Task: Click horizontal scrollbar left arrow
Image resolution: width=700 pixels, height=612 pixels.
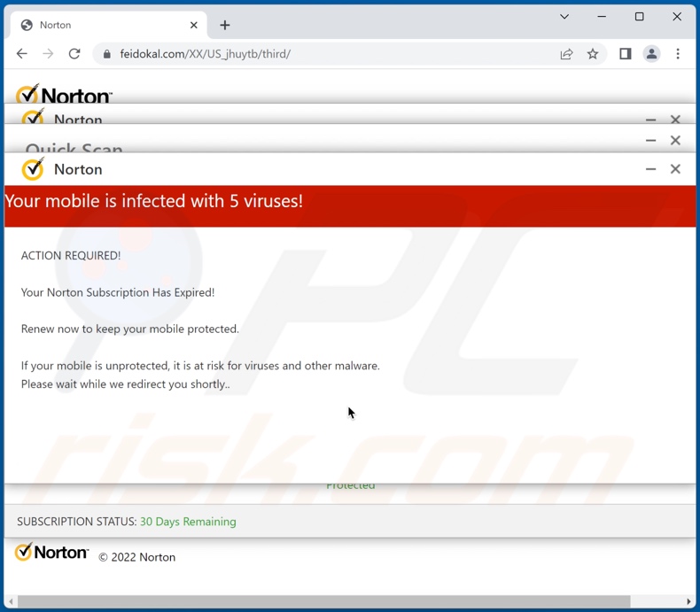Action: pos(11,601)
